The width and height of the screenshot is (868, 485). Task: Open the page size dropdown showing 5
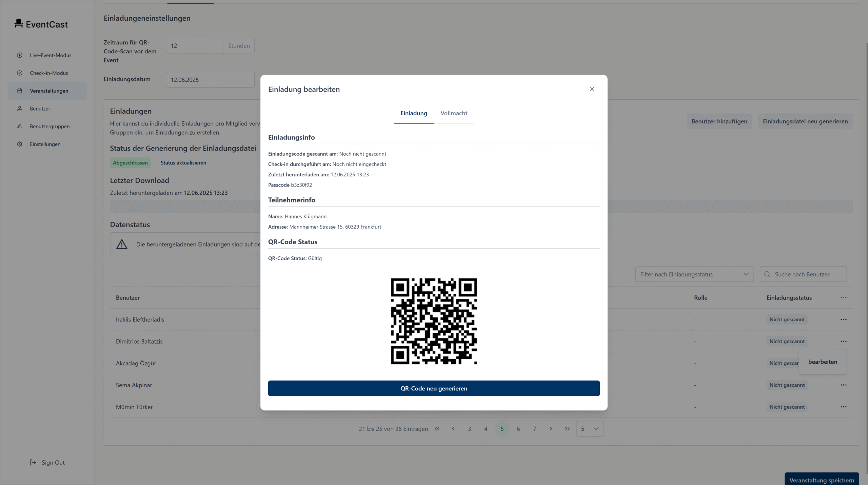click(x=590, y=429)
